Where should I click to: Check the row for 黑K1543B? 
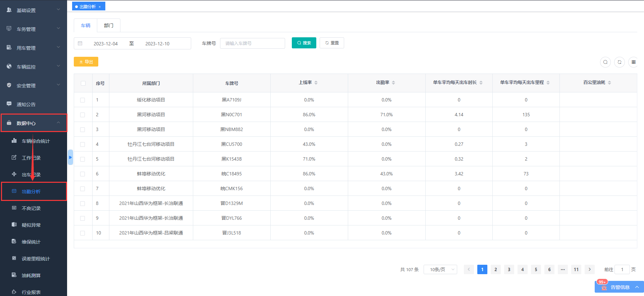pyautogui.click(x=83, y=159)
